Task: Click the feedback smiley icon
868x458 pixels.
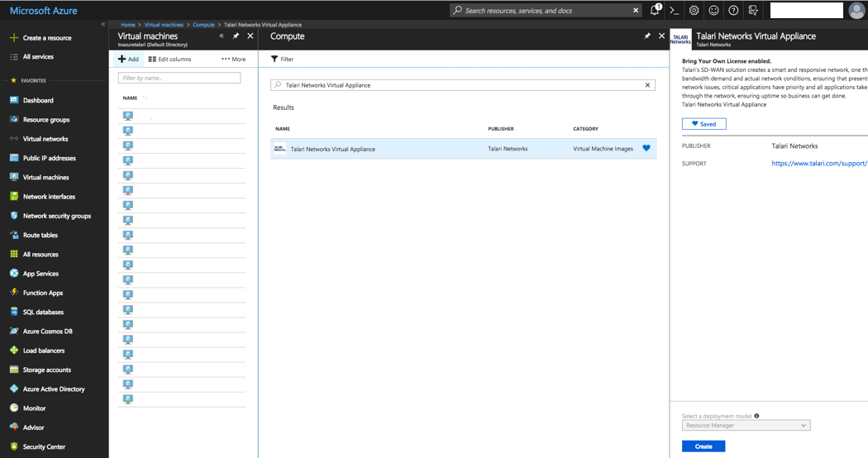Action: tap(714, 11)
